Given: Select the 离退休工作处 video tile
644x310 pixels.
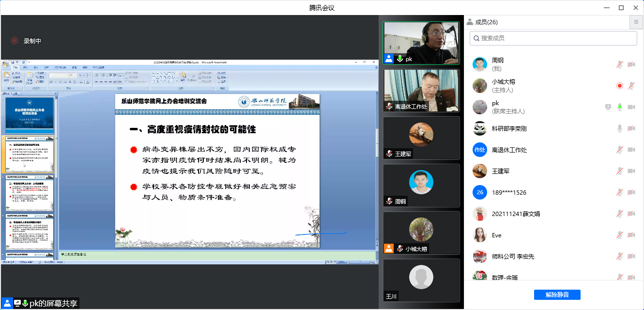Looking at the screenshot, I should click(421, 90).
